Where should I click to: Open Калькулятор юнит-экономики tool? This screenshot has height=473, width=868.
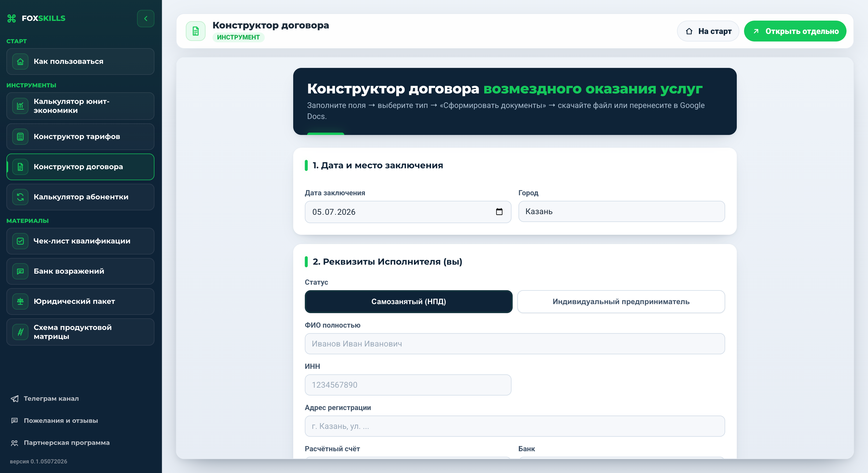tap(80, 106)
